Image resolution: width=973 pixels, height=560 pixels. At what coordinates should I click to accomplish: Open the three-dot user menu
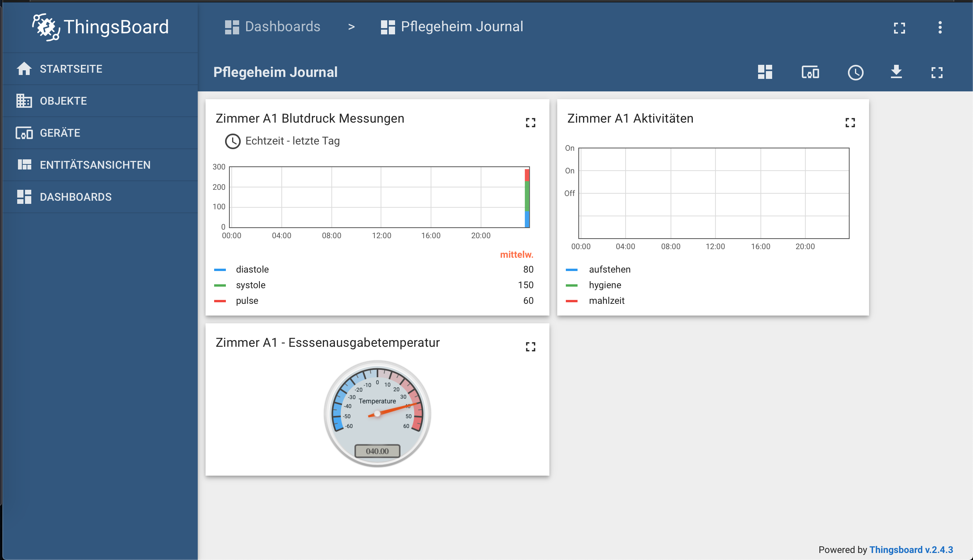click(940, 28)
